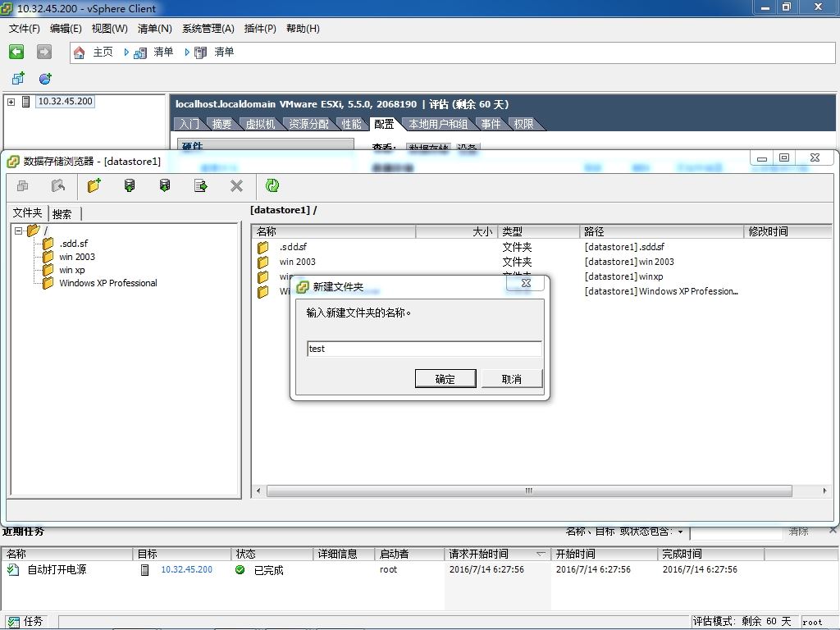Image resolution: width=840 pixels, height=630 pixels.
Task: Go to the home page icon
Action: coord(80,52)
